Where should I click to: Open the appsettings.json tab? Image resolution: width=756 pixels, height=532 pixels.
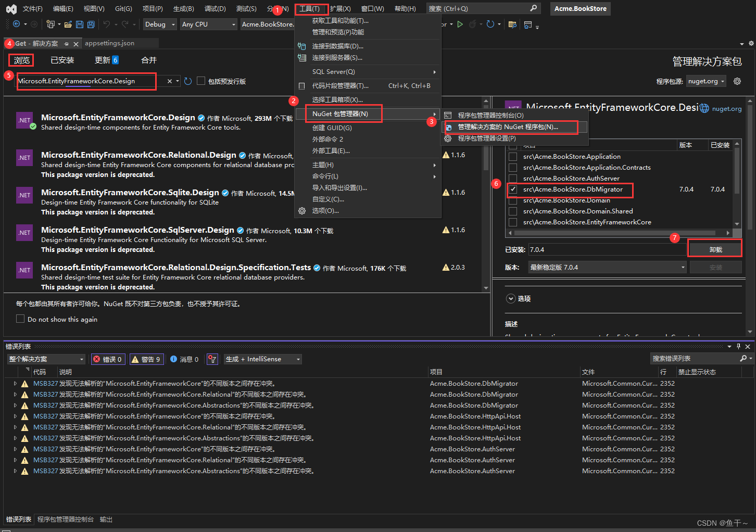pos(109,43)
